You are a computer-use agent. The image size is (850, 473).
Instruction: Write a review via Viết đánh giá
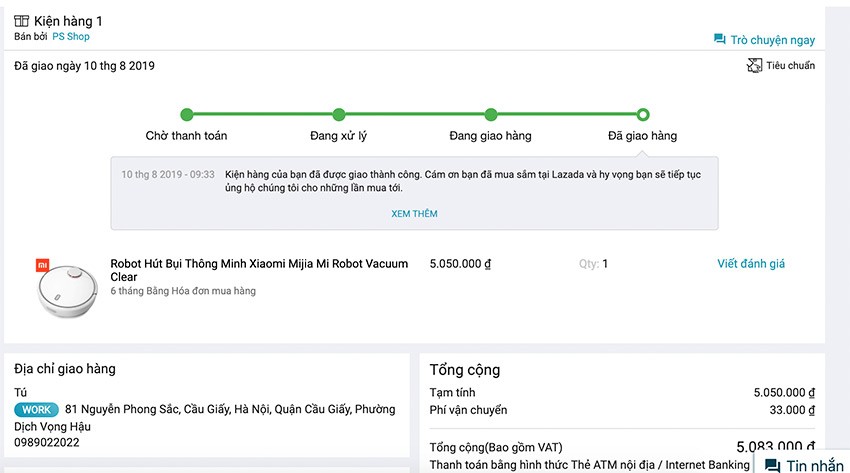click(751, 264)
